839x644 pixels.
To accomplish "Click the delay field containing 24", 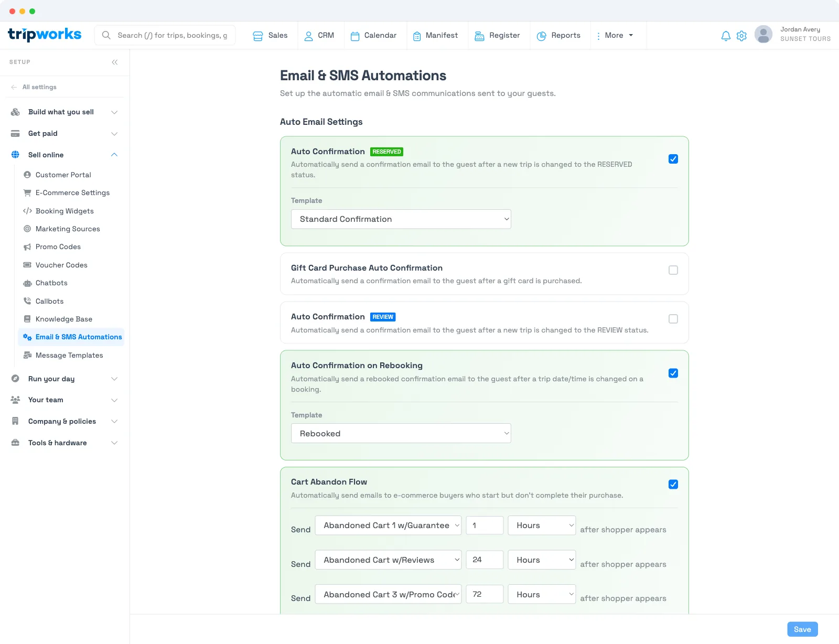I will [x=485, y=560].
